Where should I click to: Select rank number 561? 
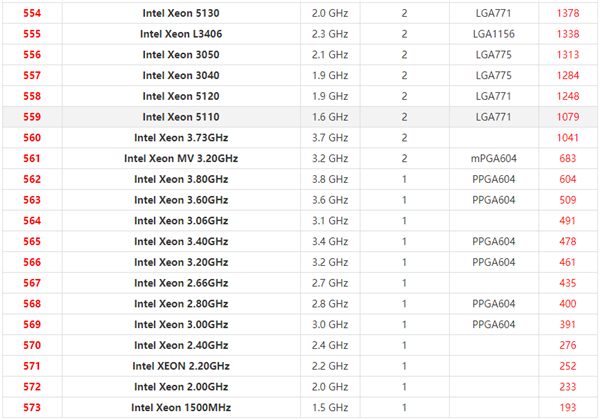(x=31, y=159)
